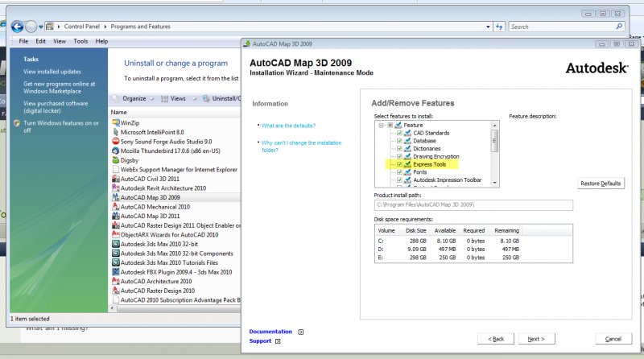Click the Microsoft IntelliPoint 8.0 icon
The image size is (644, 359).
pyautogui.click(x=116, y=132)
